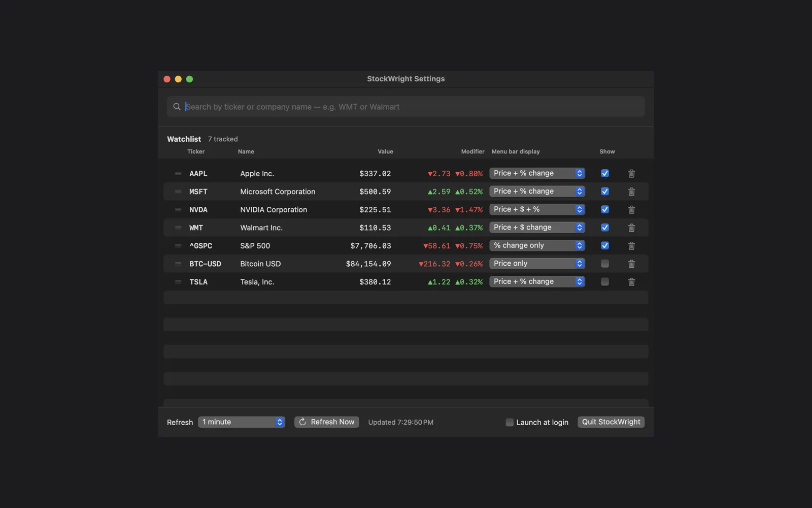The height and width of the screenshot is (508, 812).
Task: Click the Value column header
Action: coord(385,151)
